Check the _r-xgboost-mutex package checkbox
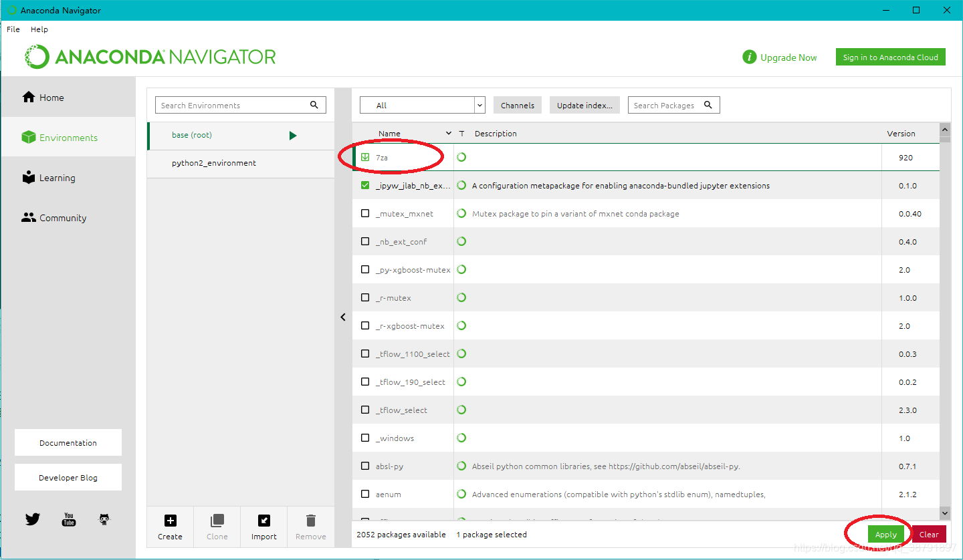This screenshot has height=560, width=963. (365, 326)
